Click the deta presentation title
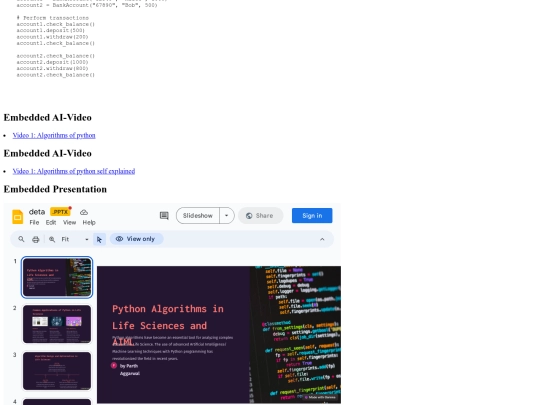This screenshot has height=405, width=540. click(x=37, y=212)
